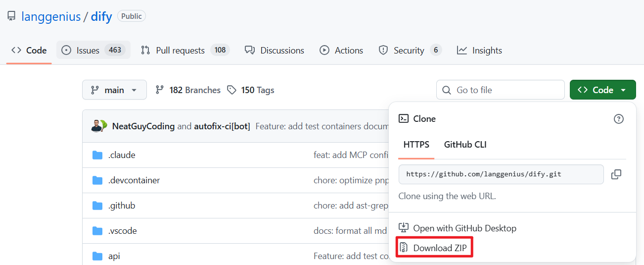
Task: Copy the clone URL to clipboard
Action: pos(616,174)
